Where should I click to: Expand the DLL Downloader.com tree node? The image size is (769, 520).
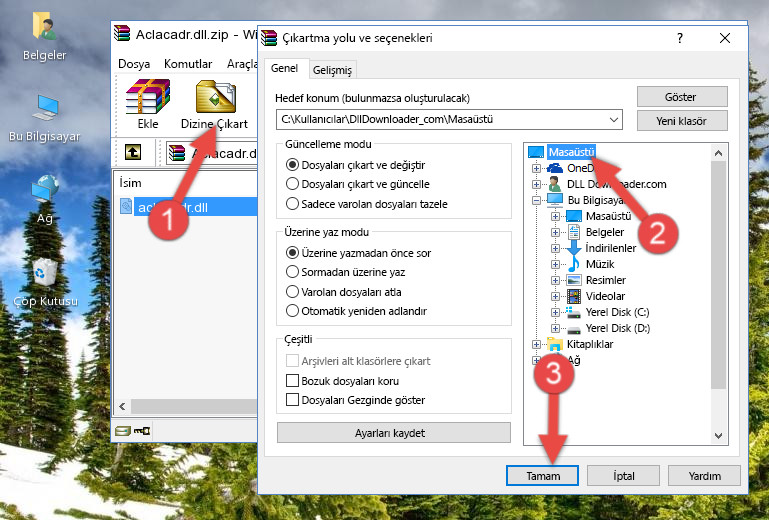(536, 184)
